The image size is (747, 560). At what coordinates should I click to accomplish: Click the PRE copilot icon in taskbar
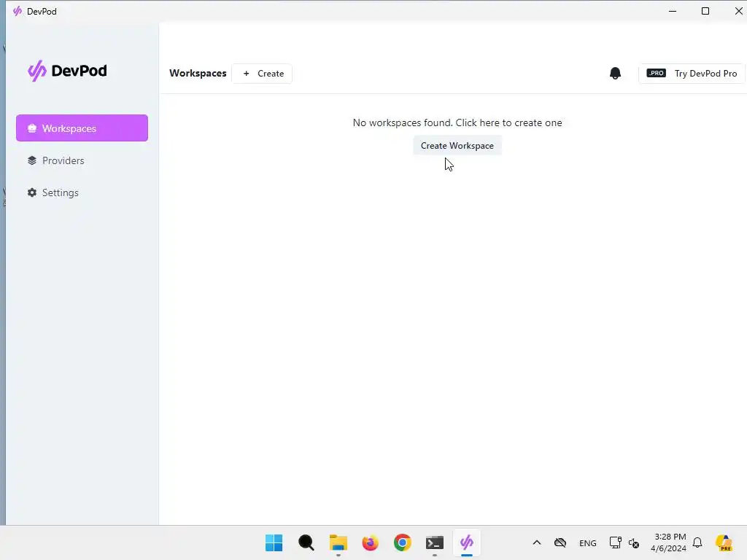(724, 542)
